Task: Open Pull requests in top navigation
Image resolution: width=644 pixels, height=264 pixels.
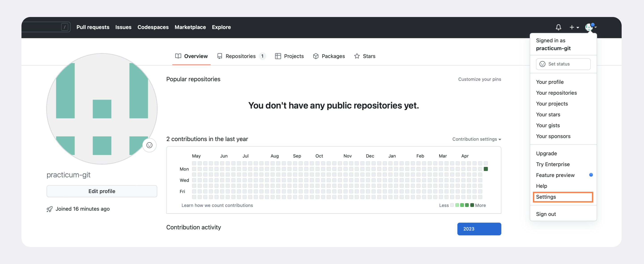Action: pyautogui.click(x=93, y=27)
